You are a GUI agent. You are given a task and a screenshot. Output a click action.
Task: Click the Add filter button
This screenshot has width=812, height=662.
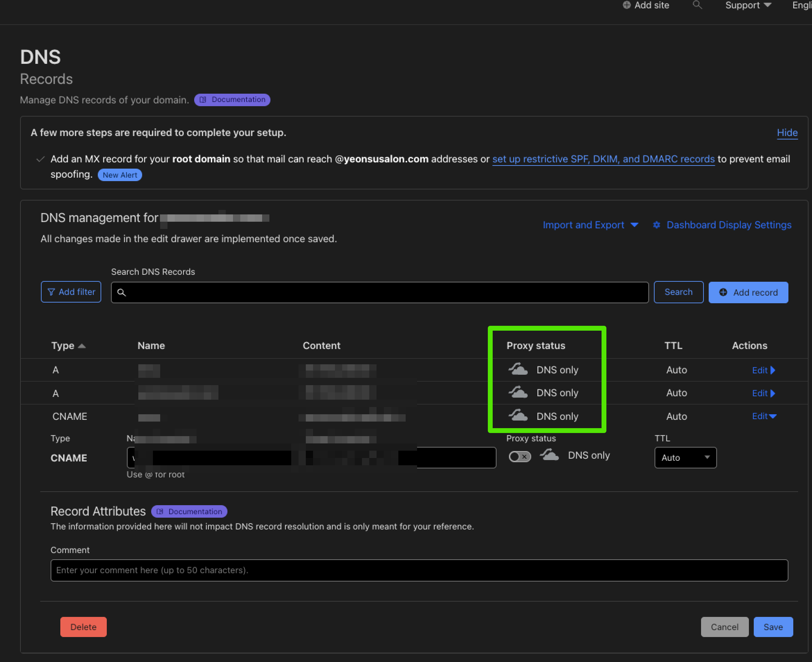click(x=71, y=292)
